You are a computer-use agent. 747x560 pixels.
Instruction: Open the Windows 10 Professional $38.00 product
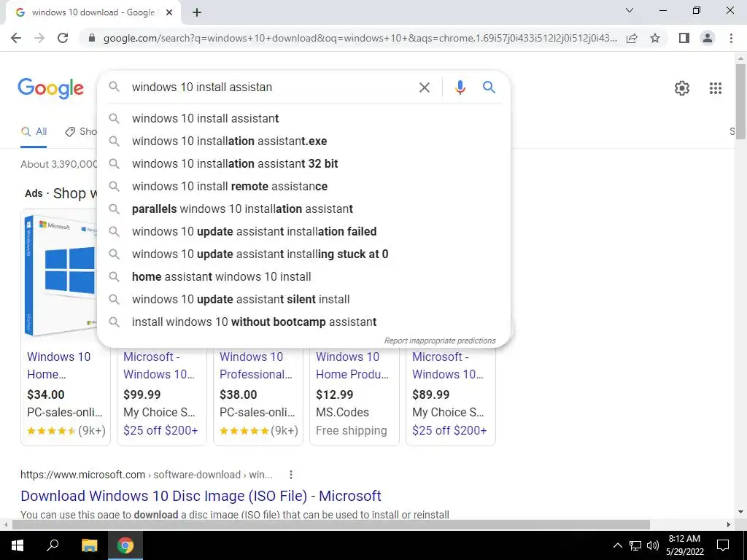256,365
